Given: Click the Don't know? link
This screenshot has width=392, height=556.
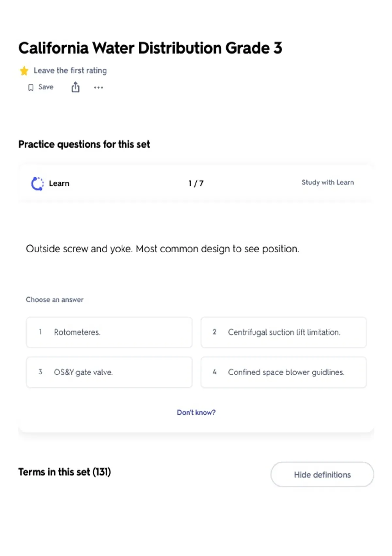Looking at the screenshot, I should click(x=196, y=413).
